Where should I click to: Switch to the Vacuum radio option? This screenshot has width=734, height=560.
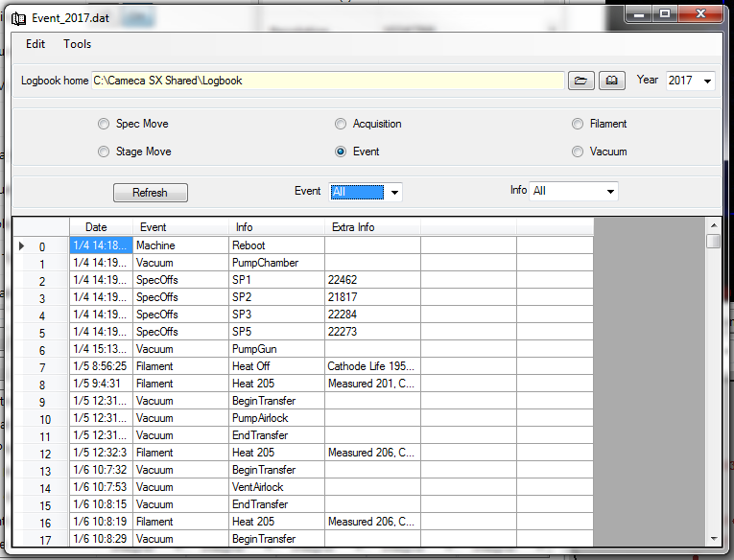578,152
